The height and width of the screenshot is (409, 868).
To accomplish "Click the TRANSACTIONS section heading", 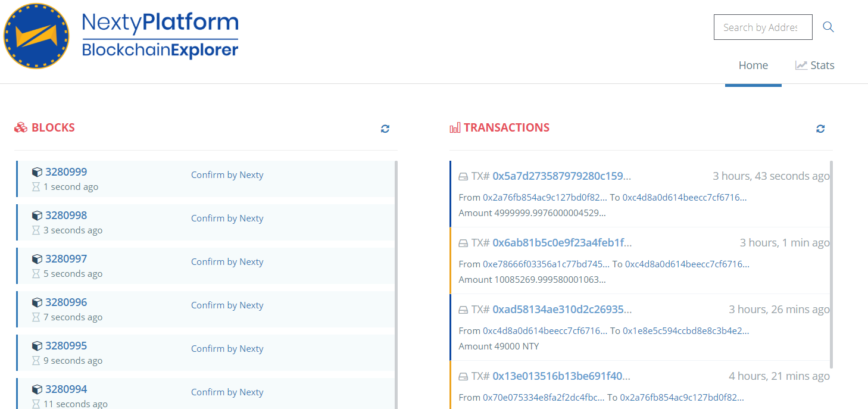I will (x=507, y=127).
